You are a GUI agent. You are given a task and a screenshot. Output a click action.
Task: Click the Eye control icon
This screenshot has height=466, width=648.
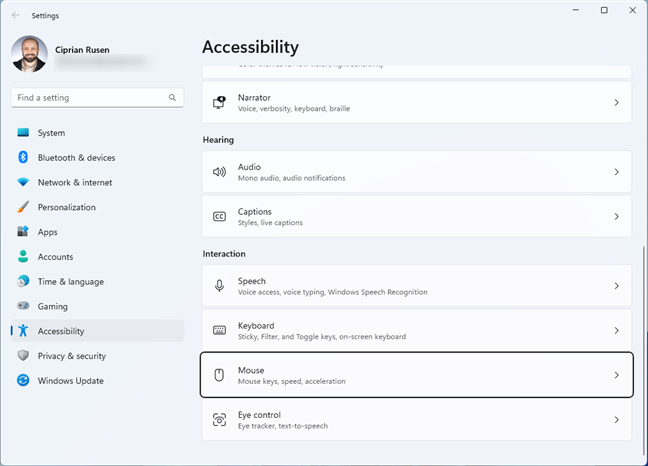point(219,420)
